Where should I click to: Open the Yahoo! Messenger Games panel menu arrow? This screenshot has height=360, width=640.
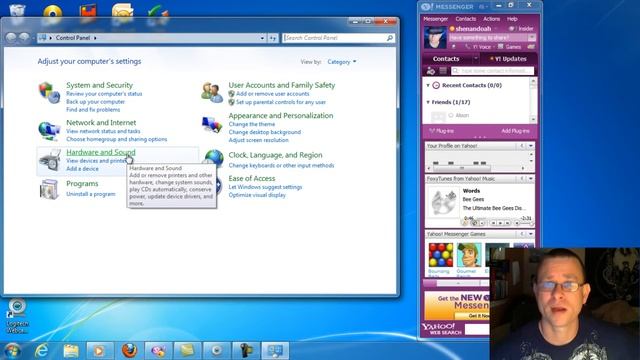pos(531,234)
